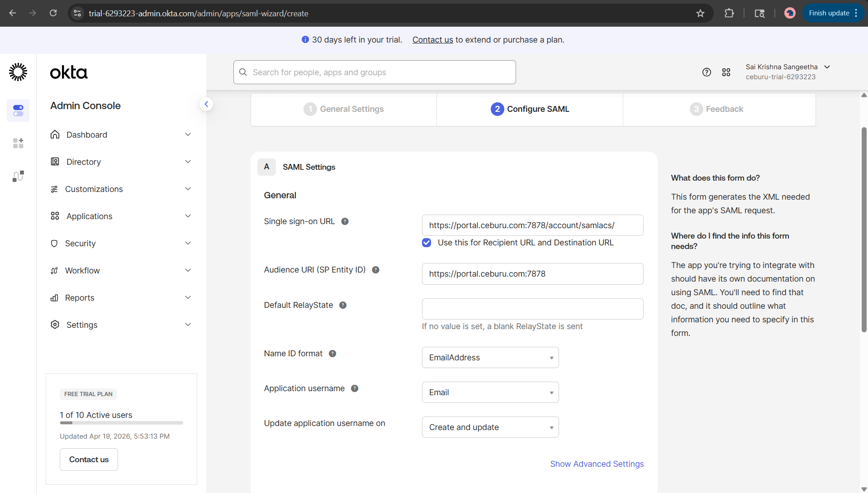Open the browser menu three-dots icon
868x493 pixels.
click(x=856, y=13)
